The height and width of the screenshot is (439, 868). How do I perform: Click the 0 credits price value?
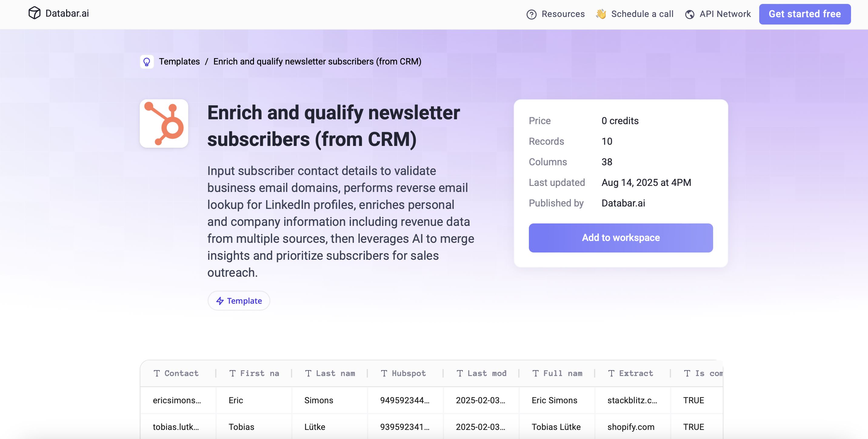point(620,121)
